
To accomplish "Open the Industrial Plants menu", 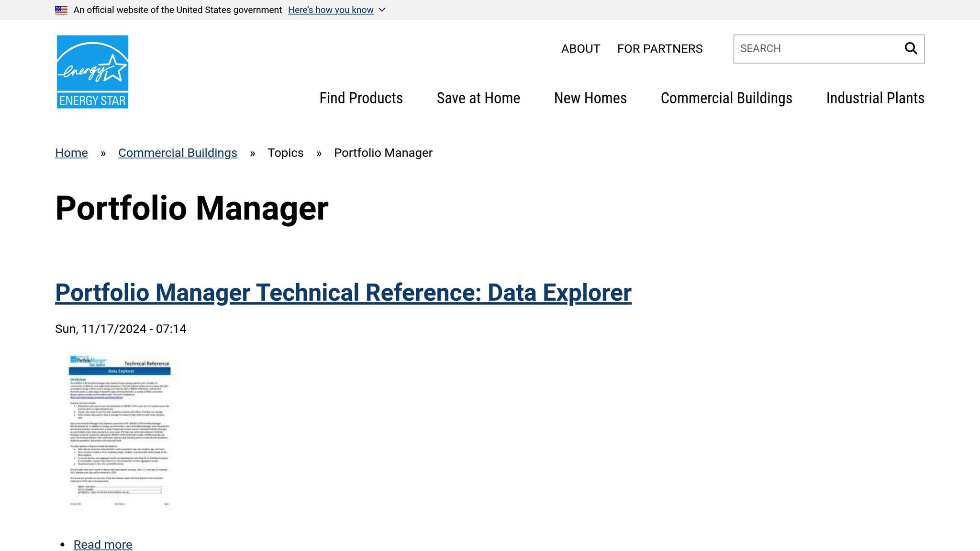I will 875,98.
